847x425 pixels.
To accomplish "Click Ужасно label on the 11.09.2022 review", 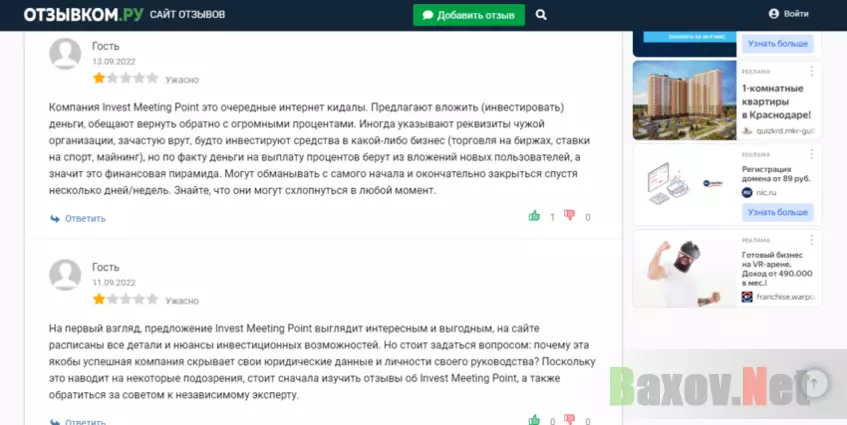I will (182, 301).
